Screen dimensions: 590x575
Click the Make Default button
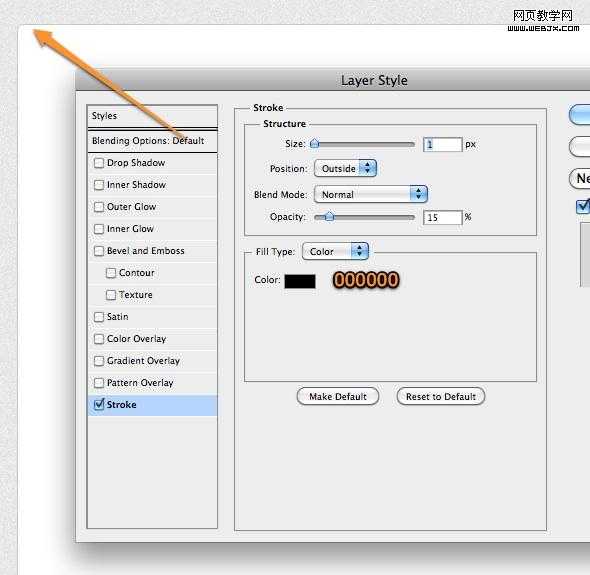click(338, 397)
